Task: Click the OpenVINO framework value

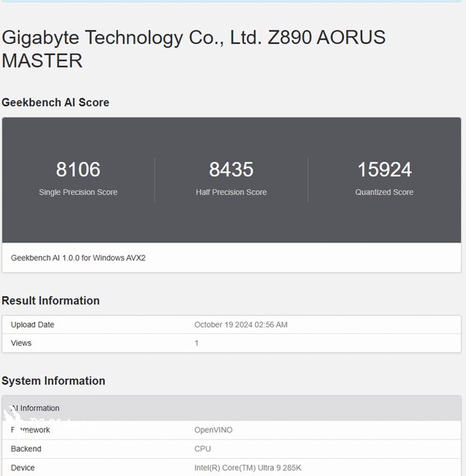Action: coord(214,430)
